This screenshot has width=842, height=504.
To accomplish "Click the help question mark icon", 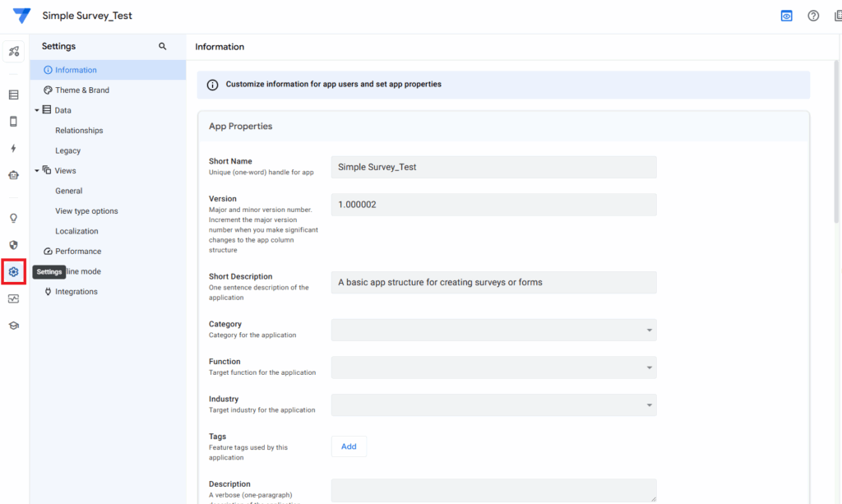I will click(813, 15).
